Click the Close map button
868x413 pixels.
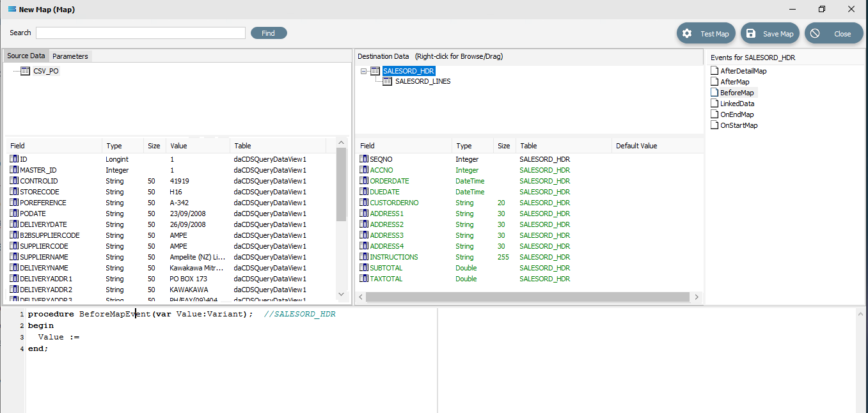834,34
